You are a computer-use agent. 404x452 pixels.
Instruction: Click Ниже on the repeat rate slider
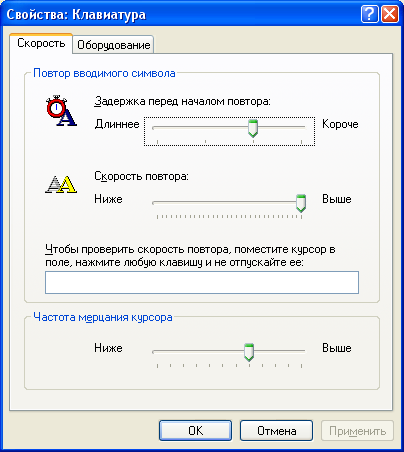108,199
